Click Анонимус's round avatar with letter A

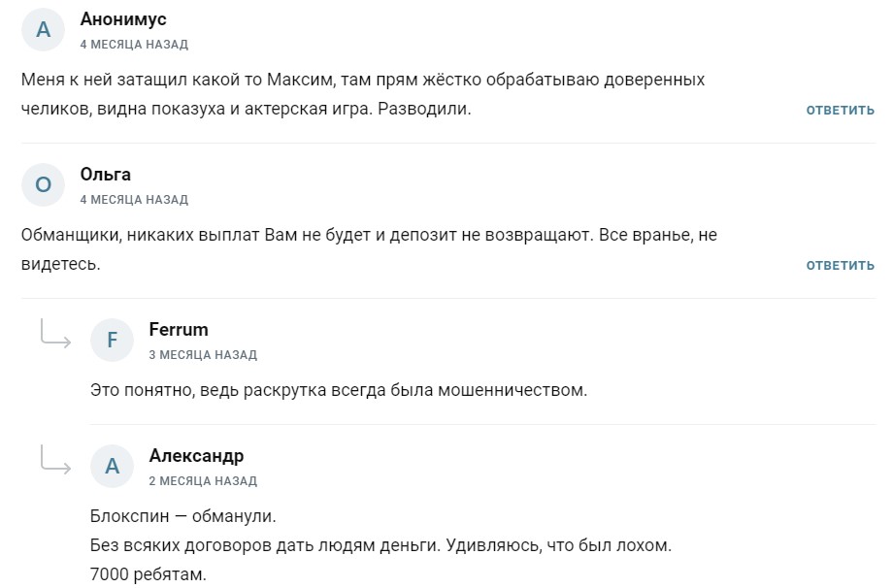pyautogui.click(x=43, y=30)
